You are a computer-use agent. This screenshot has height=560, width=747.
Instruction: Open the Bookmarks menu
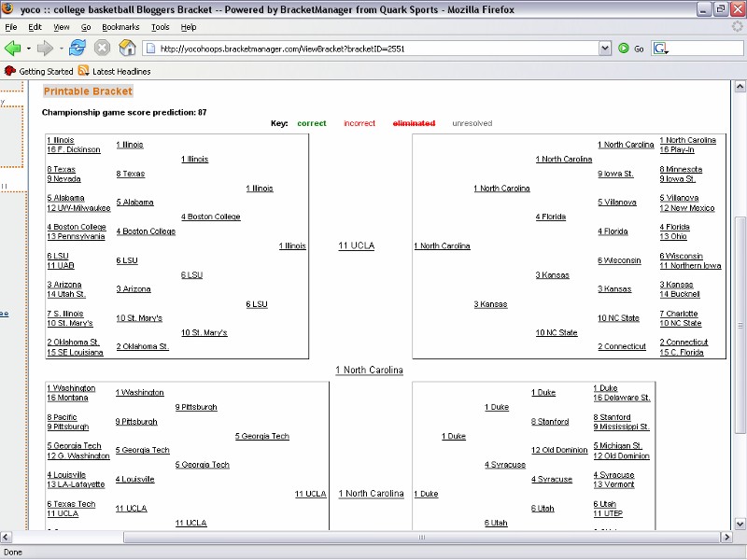pyautogui.click(x=120, y=27)
